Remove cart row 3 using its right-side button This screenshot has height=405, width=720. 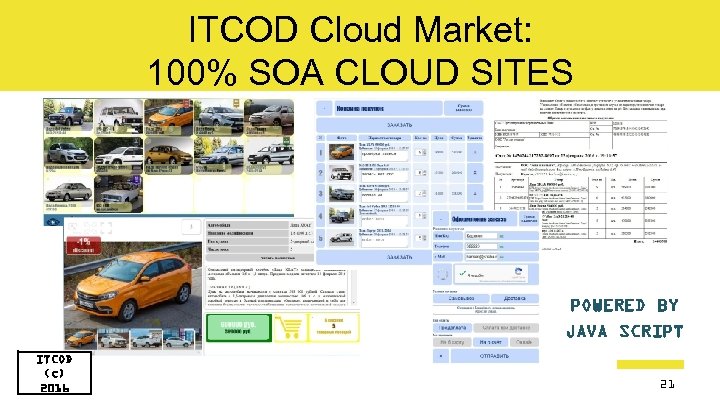pyautogui.click(x=475, y=193)
